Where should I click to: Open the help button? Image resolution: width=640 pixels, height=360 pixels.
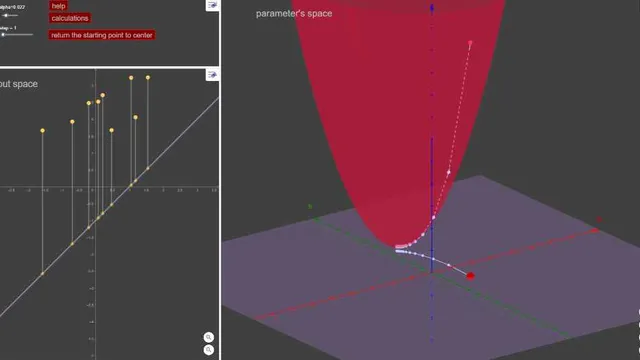[x=58, y=6]
